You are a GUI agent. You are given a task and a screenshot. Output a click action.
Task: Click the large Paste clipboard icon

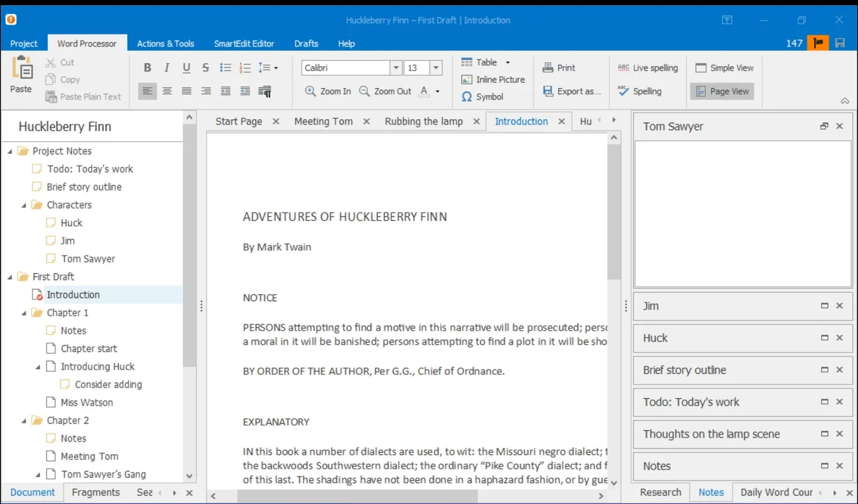click(21, 68)
